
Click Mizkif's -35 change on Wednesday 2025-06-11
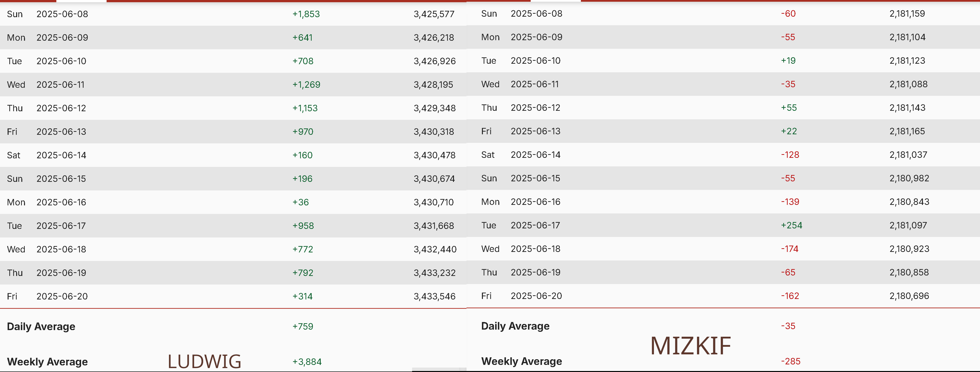(x=788, y=85)
